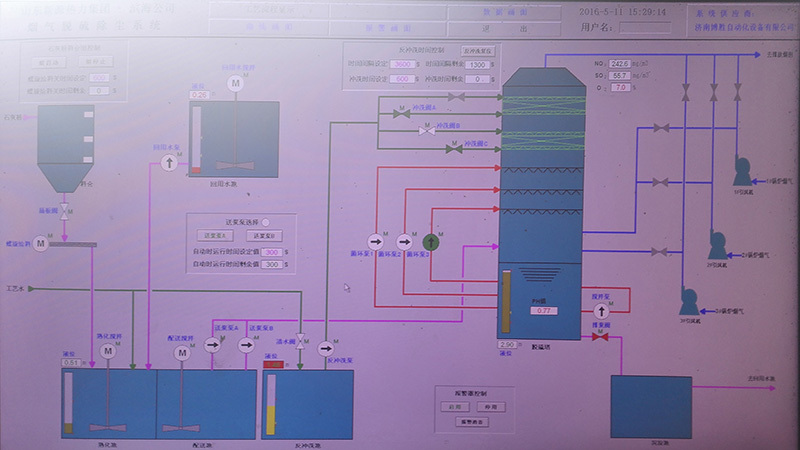800x450 pixels.
Task: Click the 回用水泵 recycle water pump icon
Action: coord(167,164)
